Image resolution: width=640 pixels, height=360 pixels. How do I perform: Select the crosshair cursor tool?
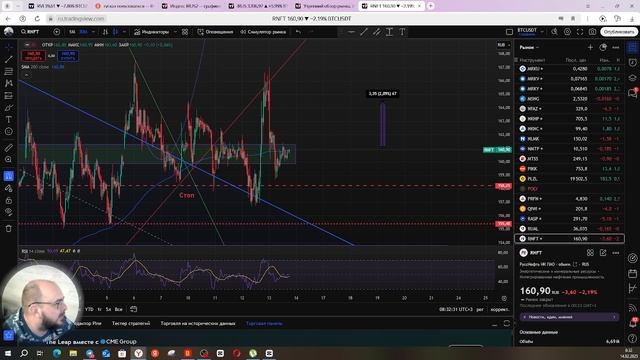click(9, 47)
